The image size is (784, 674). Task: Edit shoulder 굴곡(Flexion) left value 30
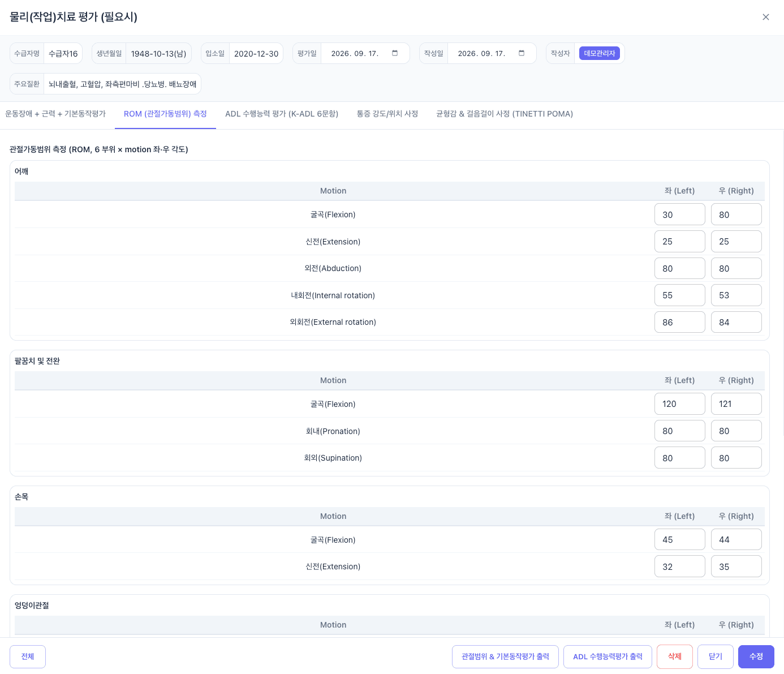click(x=680, y=214)
